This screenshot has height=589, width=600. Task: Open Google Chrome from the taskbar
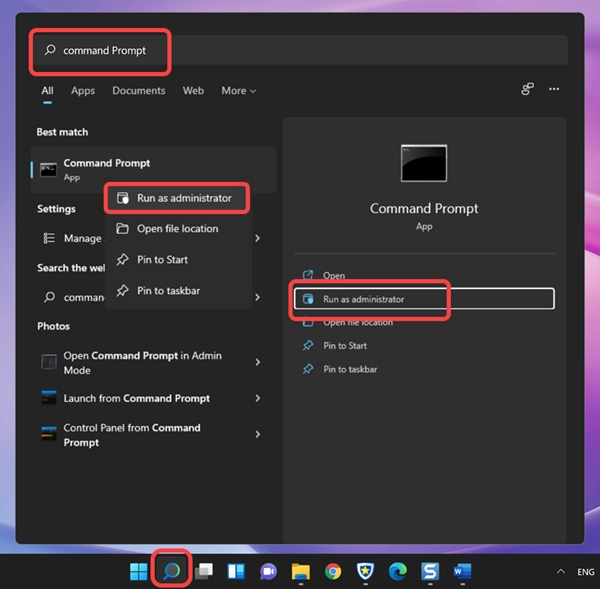pos(333,572)
